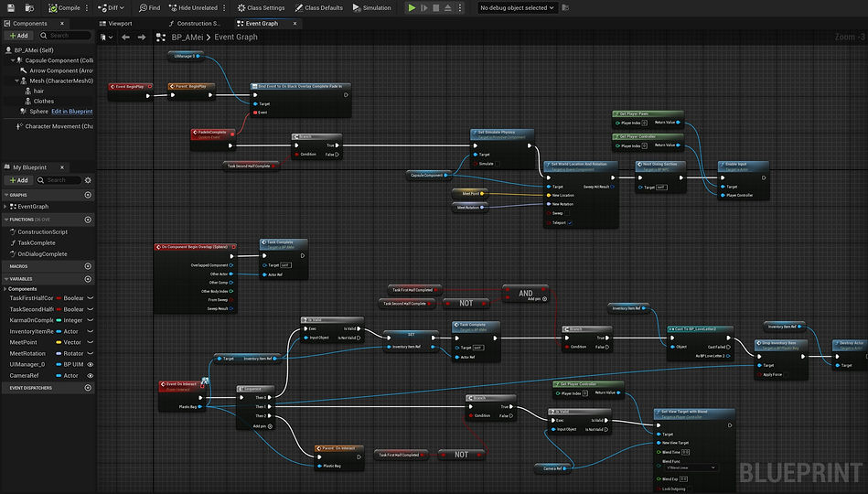Click the icon next to debug object selector

(565, 7)
